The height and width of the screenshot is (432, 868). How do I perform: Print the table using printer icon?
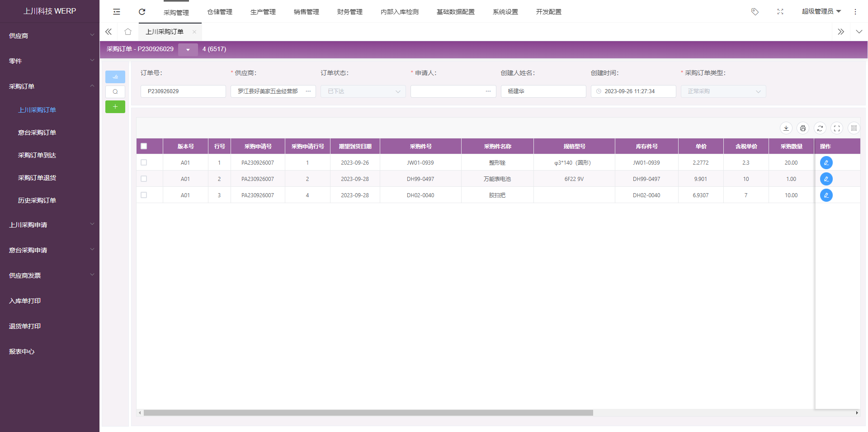803,128
